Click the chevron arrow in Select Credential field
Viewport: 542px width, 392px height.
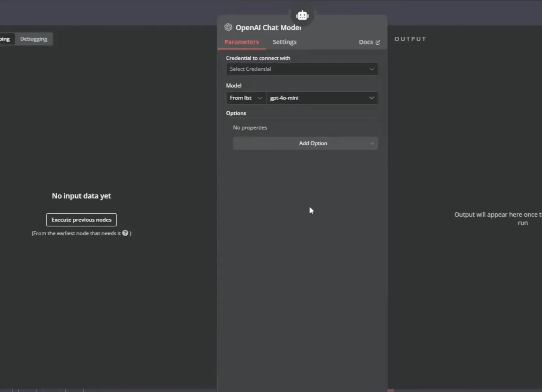click(371, 69)
